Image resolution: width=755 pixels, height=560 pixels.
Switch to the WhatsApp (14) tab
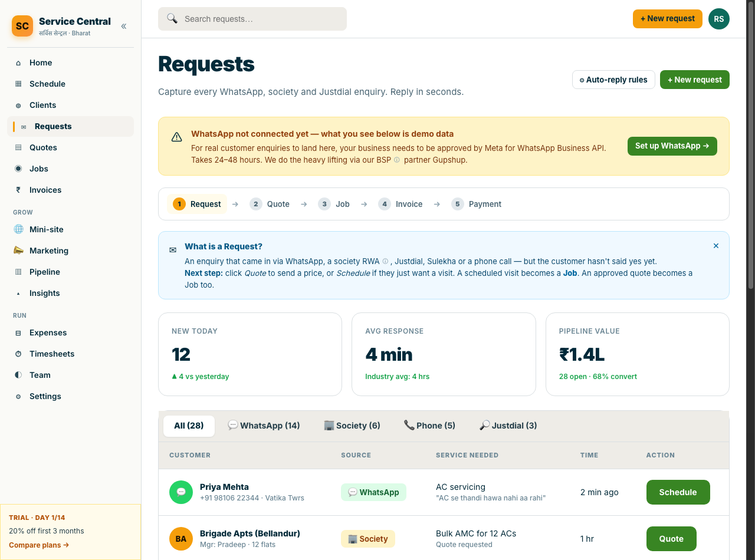click(x=264, y=426)
